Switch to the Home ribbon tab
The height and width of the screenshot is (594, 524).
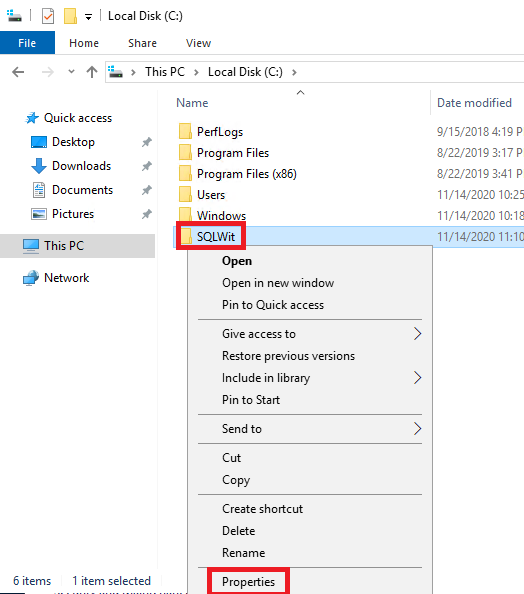(84, 43)
